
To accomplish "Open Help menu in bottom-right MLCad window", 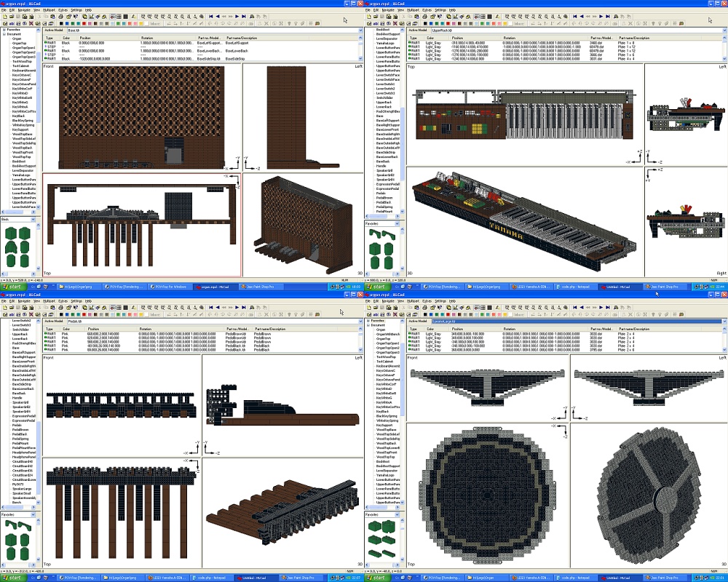I will pyautogui.click(x=452, y=300).
